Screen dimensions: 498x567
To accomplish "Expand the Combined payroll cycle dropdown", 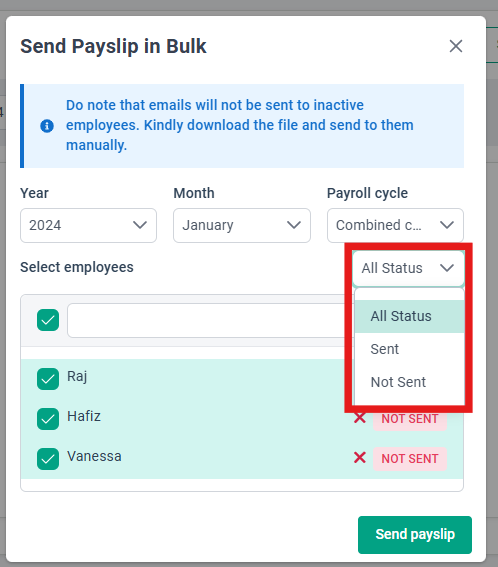I will point(395,225).
